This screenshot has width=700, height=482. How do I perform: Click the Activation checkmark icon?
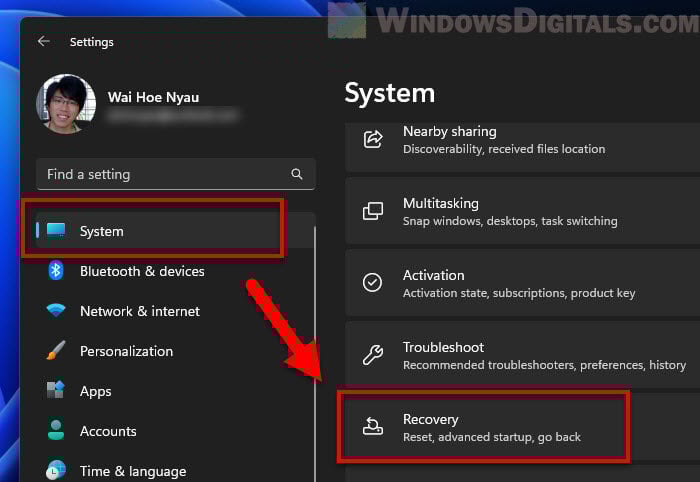tap(372, 283)
